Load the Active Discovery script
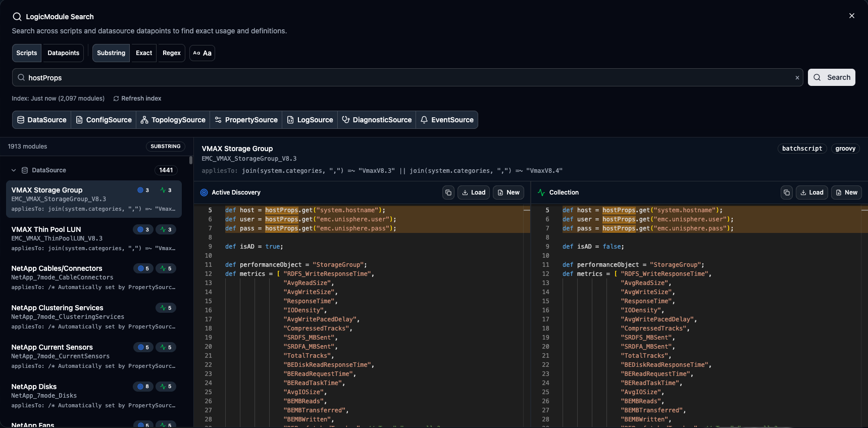This screenshot has height=428, width=868. [474, 193]
